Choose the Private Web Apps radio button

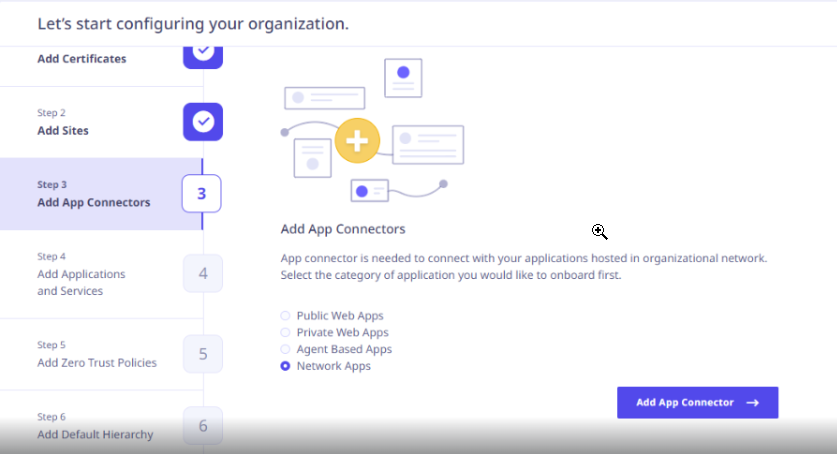pyautogui.click(x=286, y=332)
